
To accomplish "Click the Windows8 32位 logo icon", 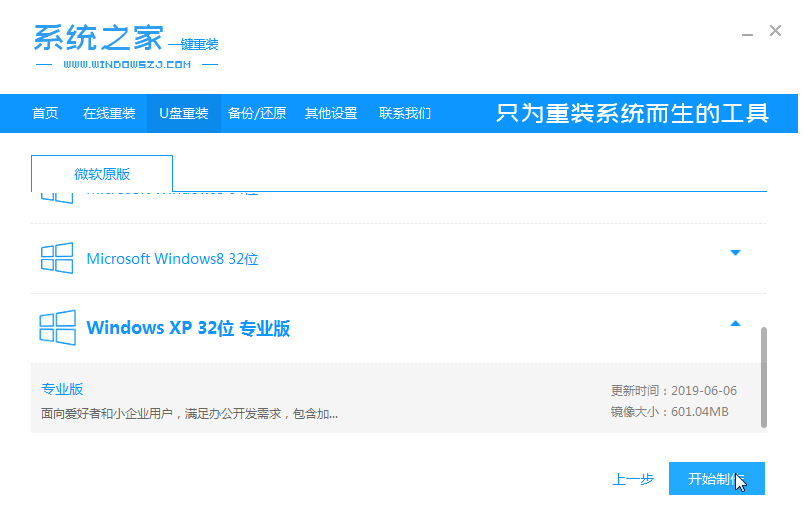I will click(x=57, y=259).
